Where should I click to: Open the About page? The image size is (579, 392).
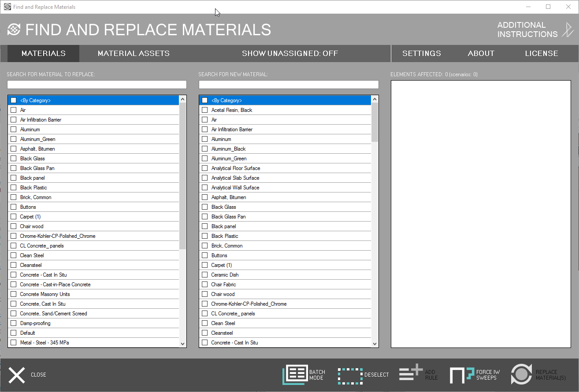point(481,53)
